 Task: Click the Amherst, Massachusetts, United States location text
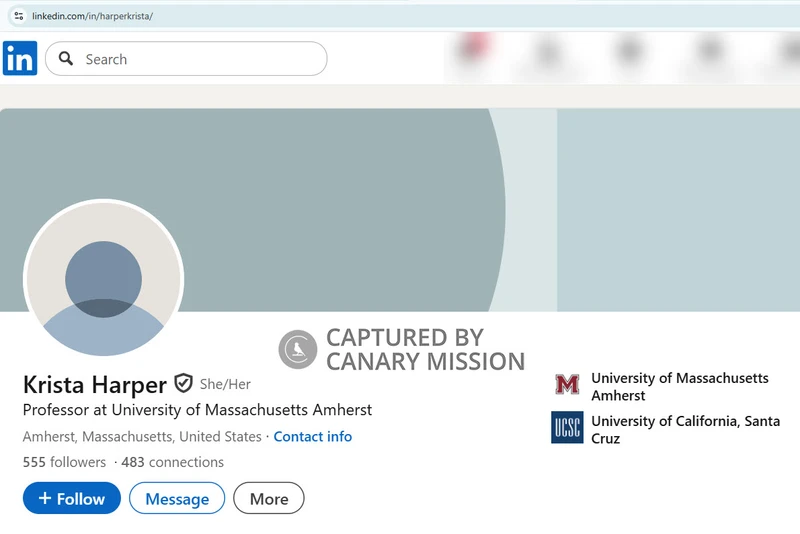142,437
